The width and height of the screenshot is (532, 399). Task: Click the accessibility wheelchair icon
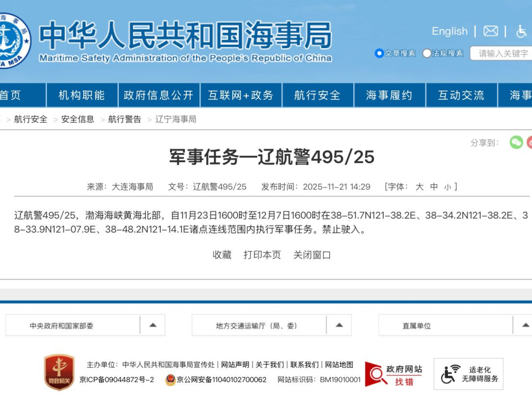click(521, 31)
